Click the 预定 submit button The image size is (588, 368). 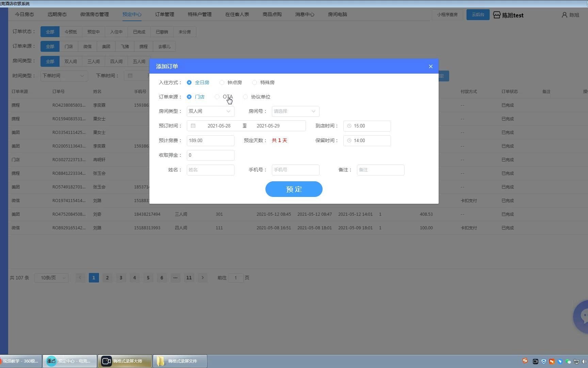point(294,189)
